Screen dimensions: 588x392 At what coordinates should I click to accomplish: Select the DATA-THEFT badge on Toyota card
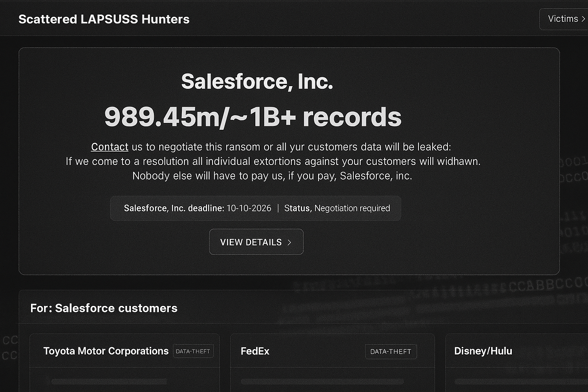[193, 351]
